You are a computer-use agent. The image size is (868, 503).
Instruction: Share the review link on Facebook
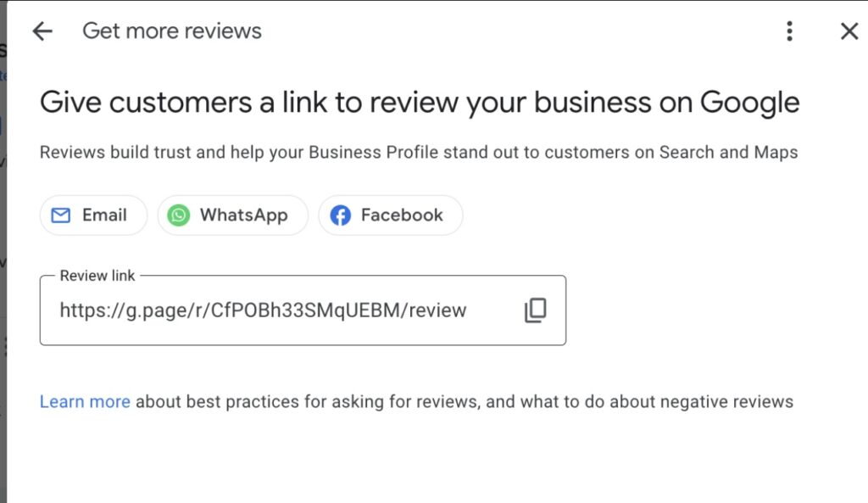tap(391, 215)
